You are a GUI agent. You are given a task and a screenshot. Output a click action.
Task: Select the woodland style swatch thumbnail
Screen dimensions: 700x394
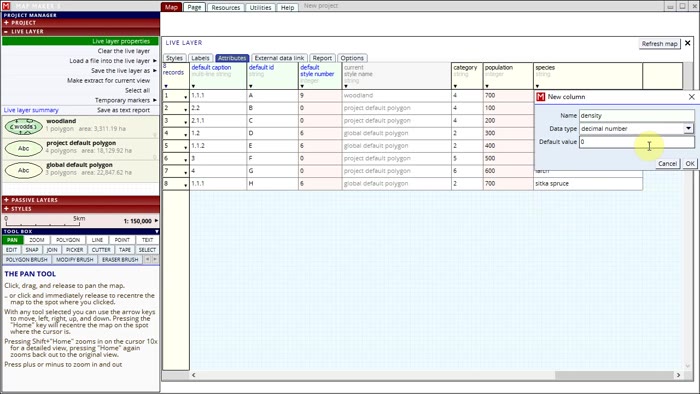24,127
